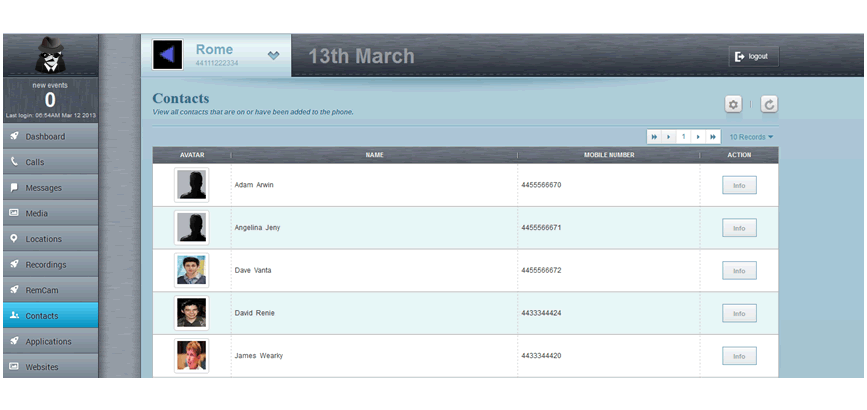This screenshot has height=410, width=867.
Task: Jump to the first page of records
Action: 654,136
